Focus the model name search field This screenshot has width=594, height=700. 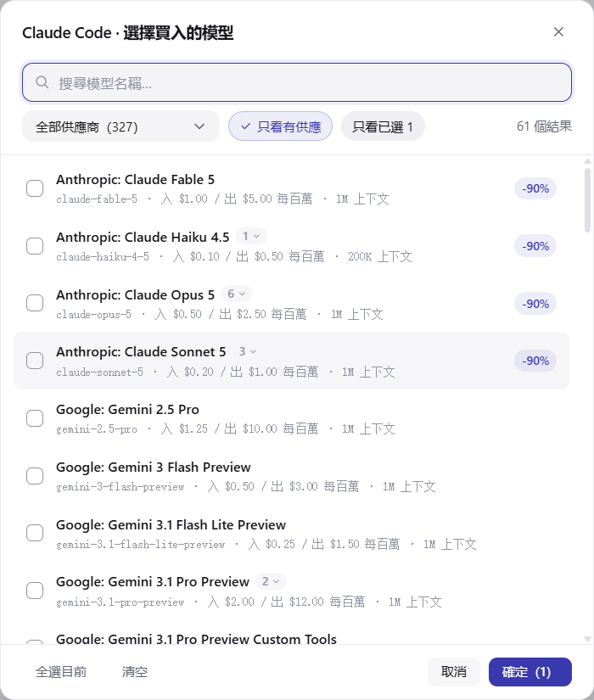[296, 82]
